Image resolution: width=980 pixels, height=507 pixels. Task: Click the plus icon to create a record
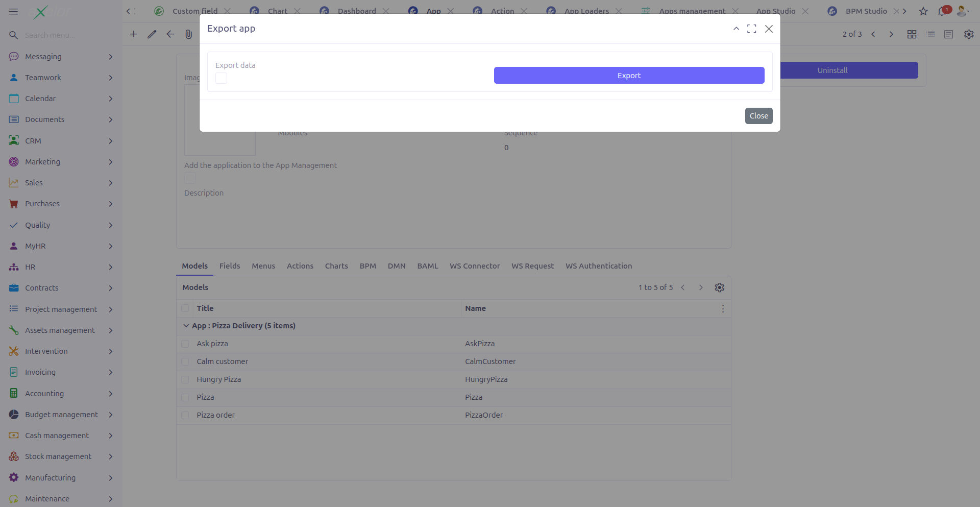(x=133, y=34)
